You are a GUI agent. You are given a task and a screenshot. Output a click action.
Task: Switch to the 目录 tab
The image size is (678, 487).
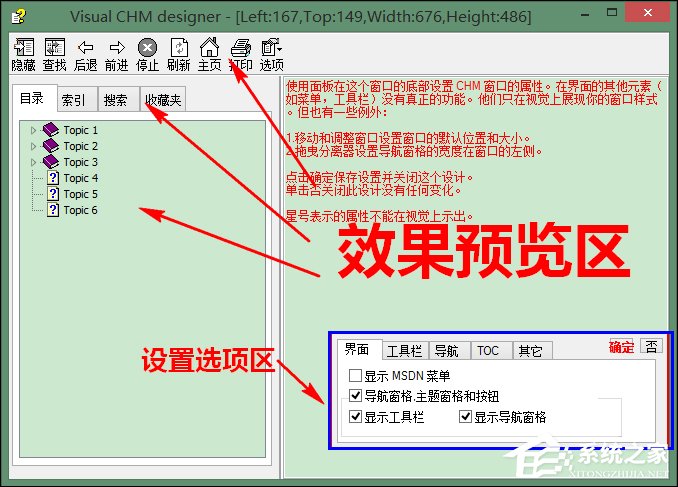[35, 99]
